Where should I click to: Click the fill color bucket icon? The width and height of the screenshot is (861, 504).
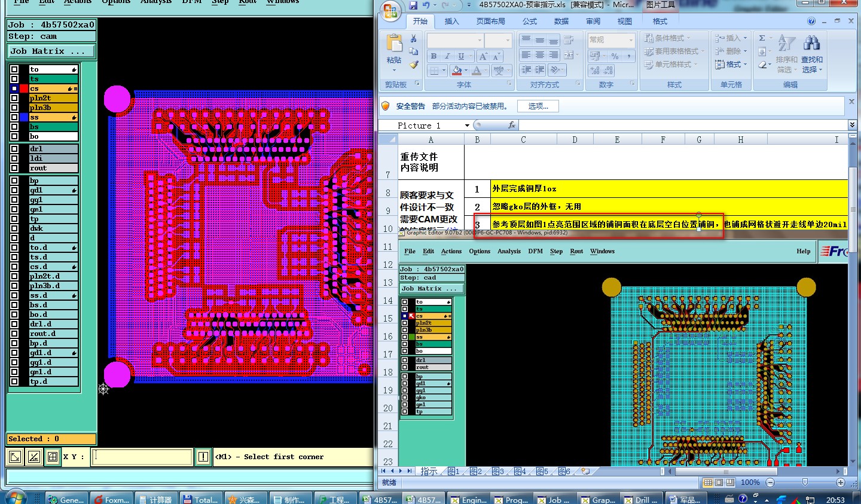457,71
